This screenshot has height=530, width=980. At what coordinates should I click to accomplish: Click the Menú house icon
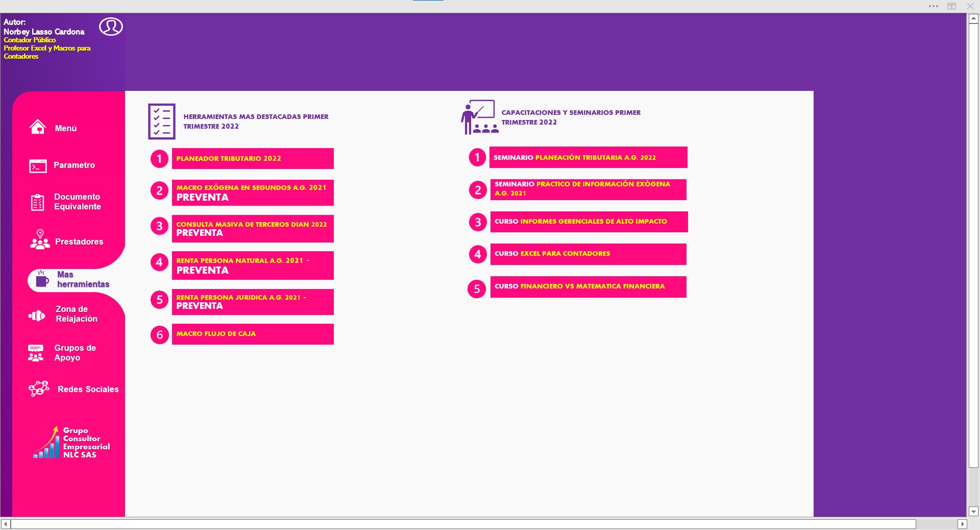coord(38,127)
